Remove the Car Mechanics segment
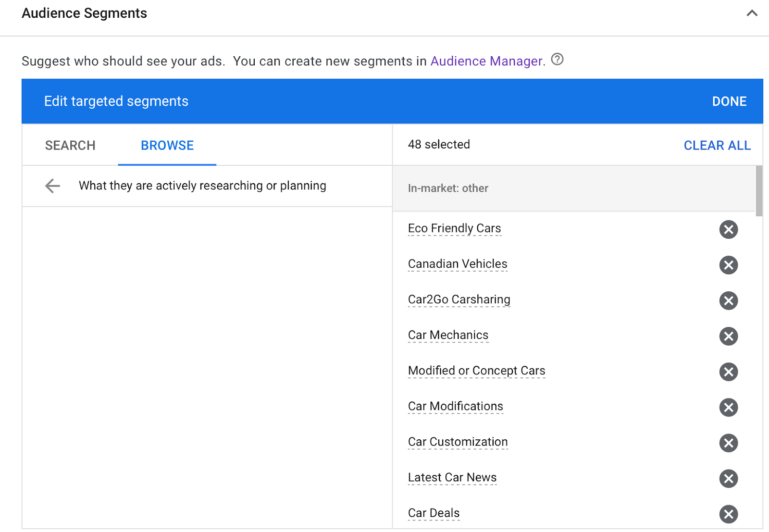The height and width of the screenshot is (532, 769). [728, 336]
